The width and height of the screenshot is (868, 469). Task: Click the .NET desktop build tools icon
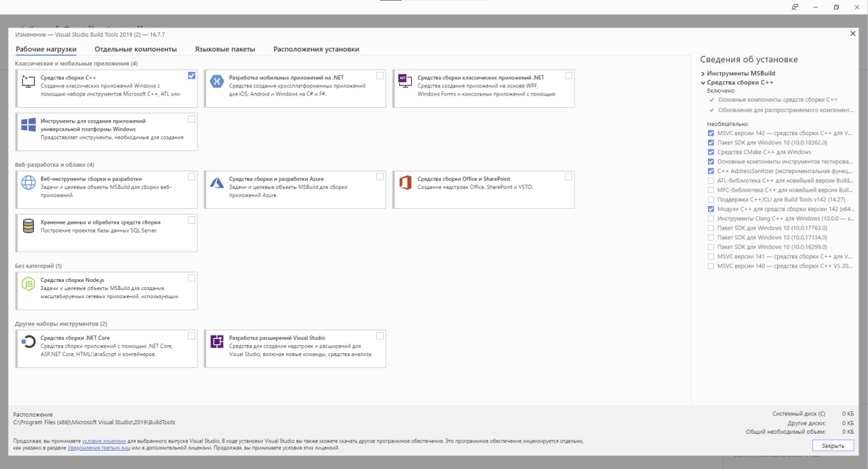406,81
